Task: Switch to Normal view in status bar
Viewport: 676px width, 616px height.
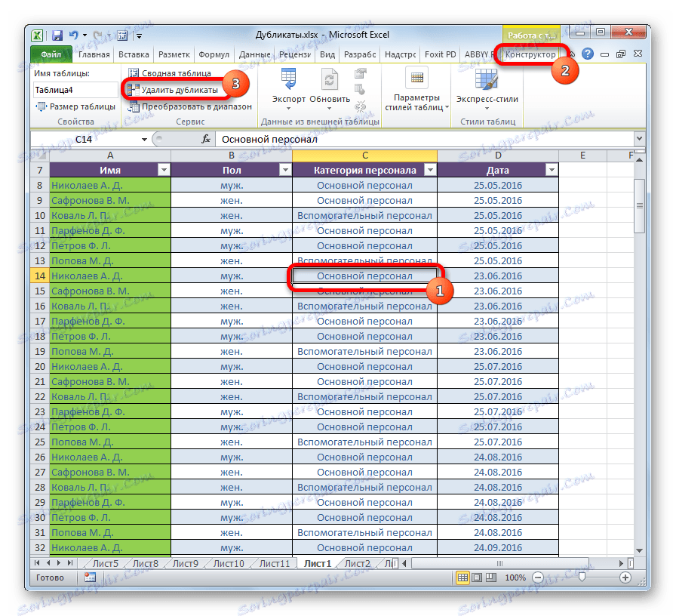Action: coord(463,577)
